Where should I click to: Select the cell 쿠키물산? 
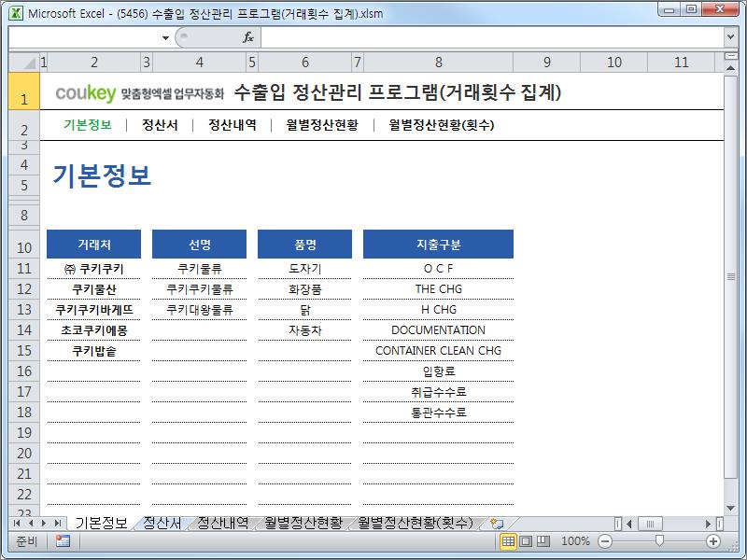(x=94, y=289)
